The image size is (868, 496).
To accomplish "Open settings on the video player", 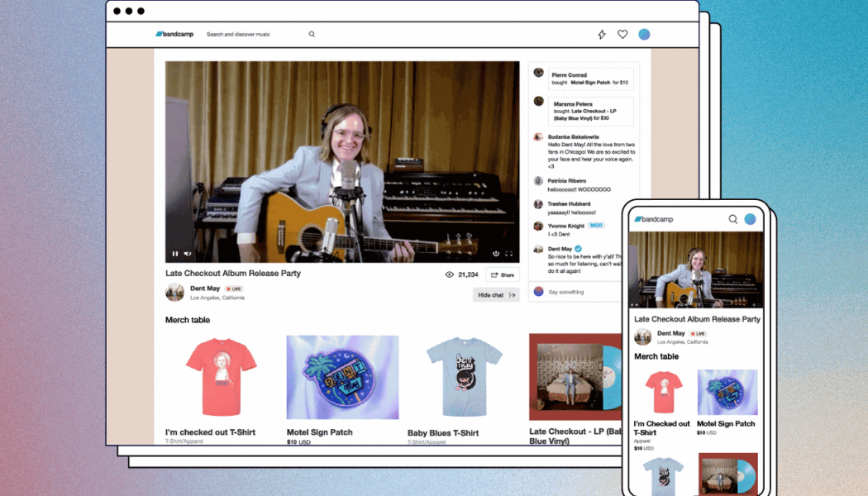I will 495,254.
